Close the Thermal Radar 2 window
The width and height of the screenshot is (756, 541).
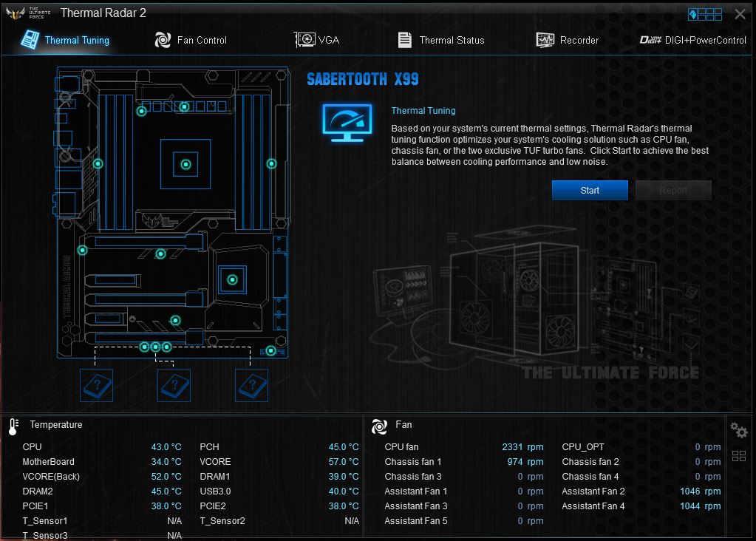tap(740, 15)
